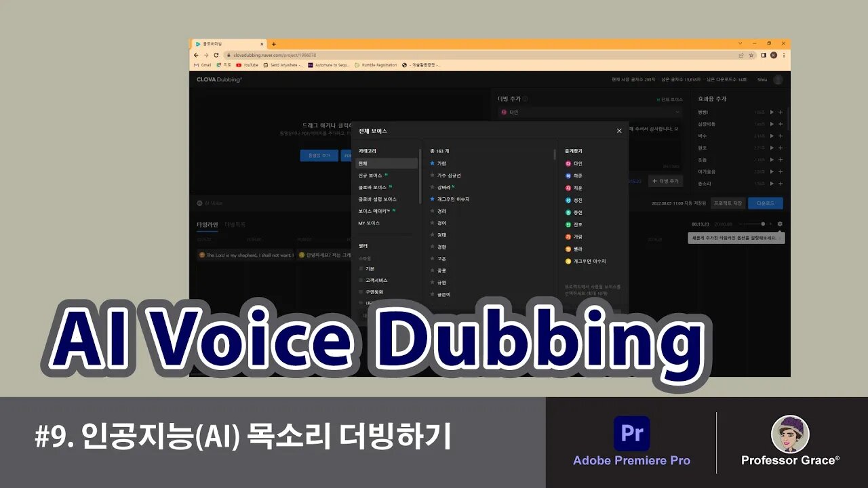Toggle favorite star for 개그우먼 이수지 in list

(x=432, y=199)
